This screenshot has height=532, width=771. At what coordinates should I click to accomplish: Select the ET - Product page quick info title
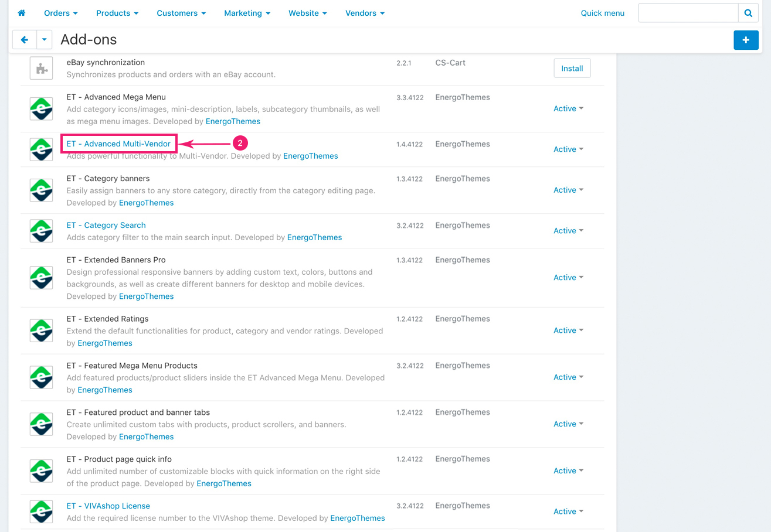(119, 459)
